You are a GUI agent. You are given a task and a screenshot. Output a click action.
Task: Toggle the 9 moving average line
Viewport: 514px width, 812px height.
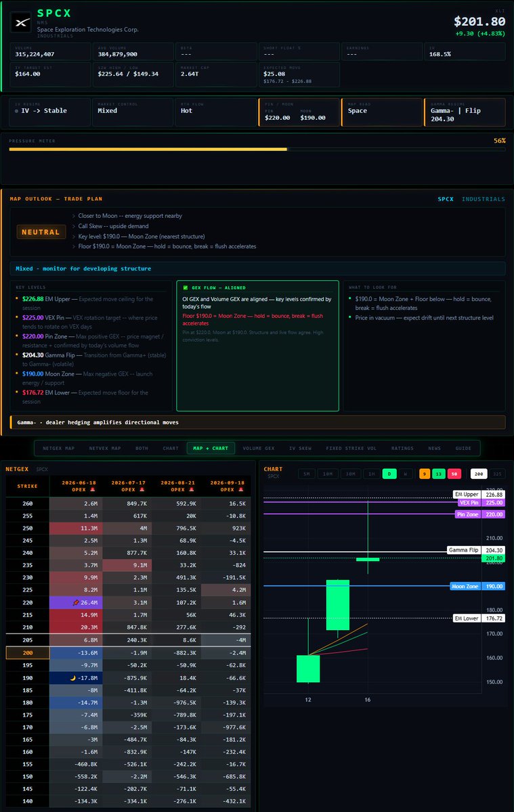coord(424,474)
